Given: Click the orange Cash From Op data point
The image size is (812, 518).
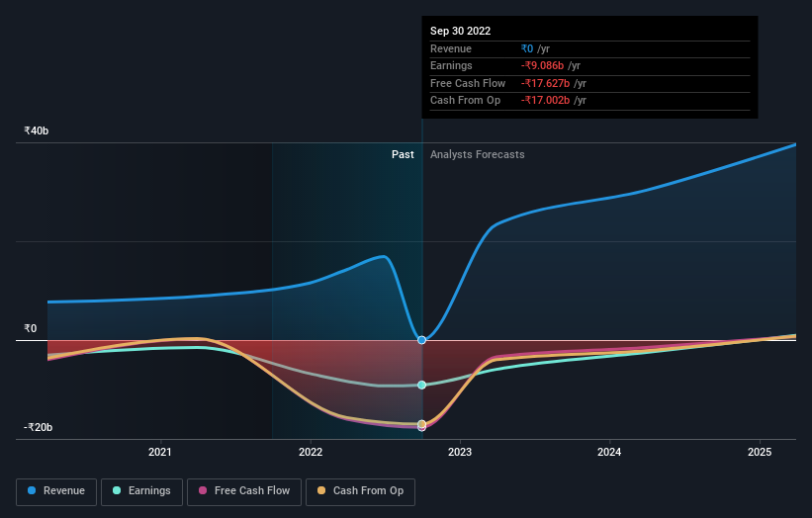Looking at the screenshot, I should tap(422, 424).
